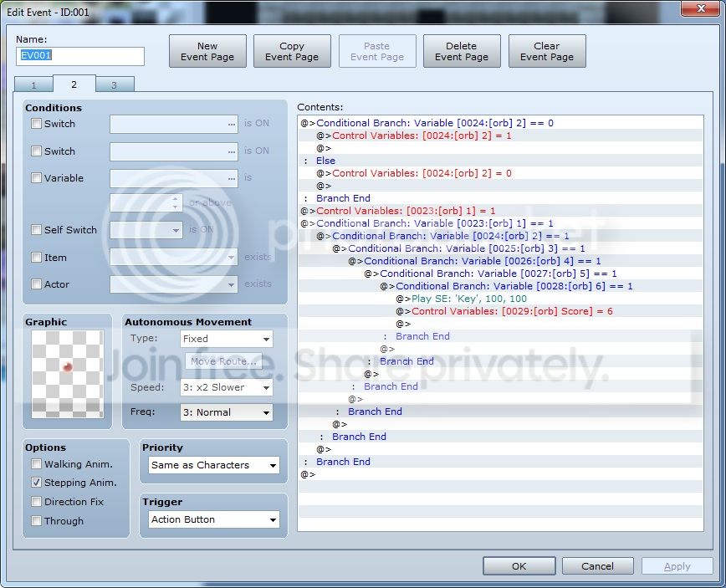Click OK to confirm event changes

tap(519, 566)
